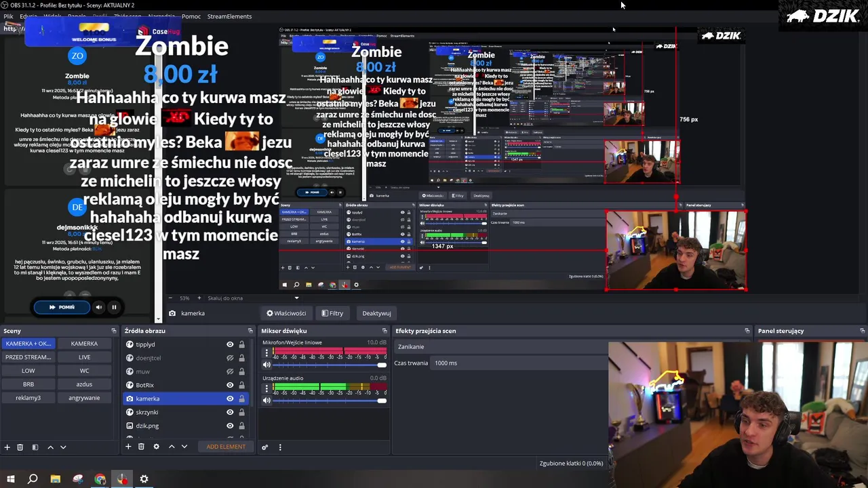The height and width of the screenshot is (488, 868).
Task: Open the Widok menu
Action: 52,16
